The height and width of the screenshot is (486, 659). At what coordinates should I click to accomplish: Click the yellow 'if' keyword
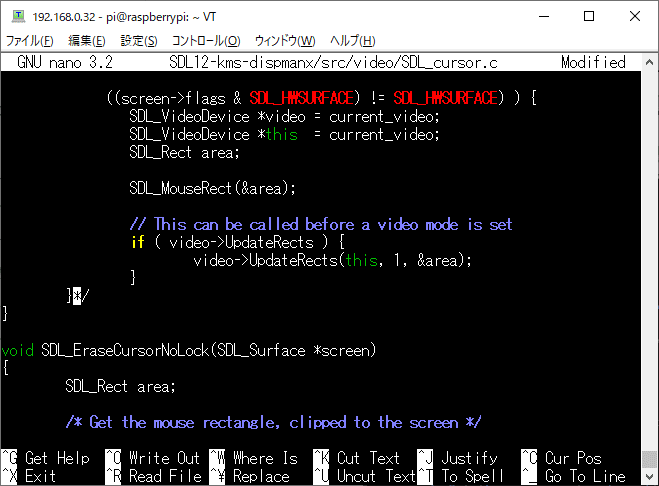pos(138,242)
